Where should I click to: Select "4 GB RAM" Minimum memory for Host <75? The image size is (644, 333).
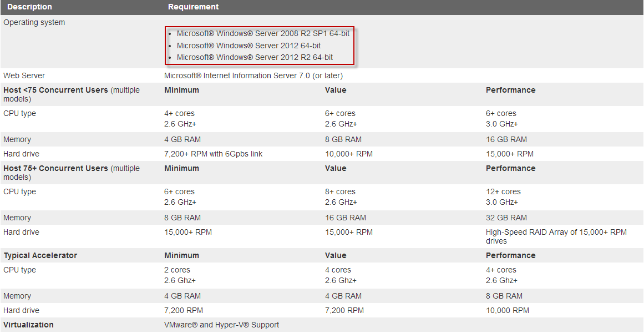click(182, 140)
